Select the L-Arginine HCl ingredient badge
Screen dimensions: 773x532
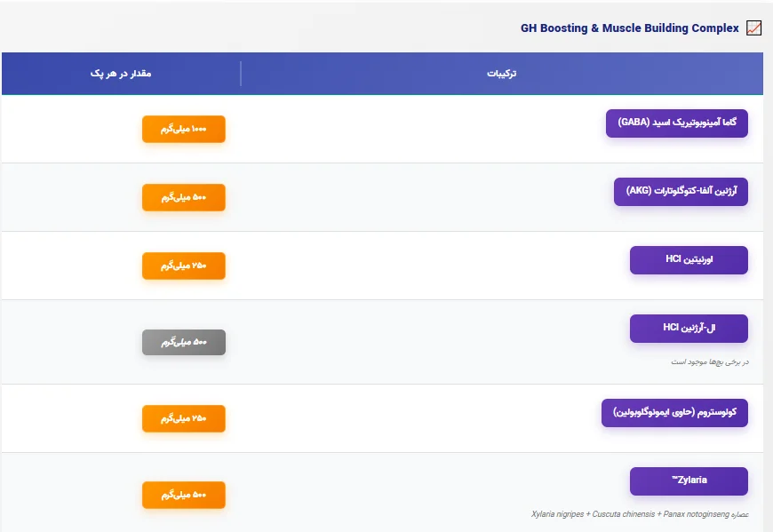(689, 329)
